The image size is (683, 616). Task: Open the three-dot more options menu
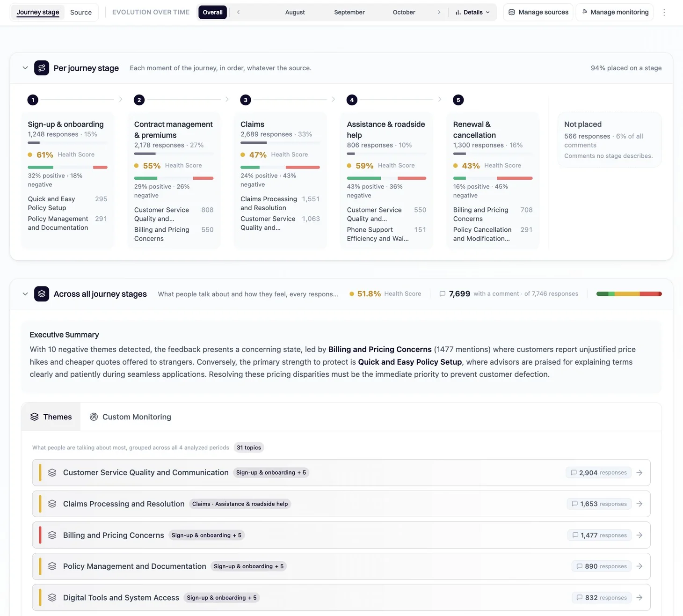pos(664,12)
